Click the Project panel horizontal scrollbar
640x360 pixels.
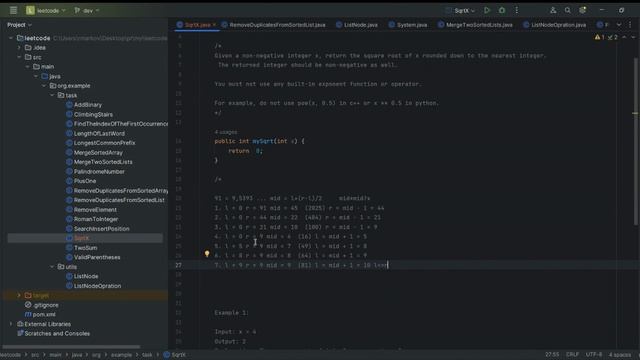coord(71,347)
